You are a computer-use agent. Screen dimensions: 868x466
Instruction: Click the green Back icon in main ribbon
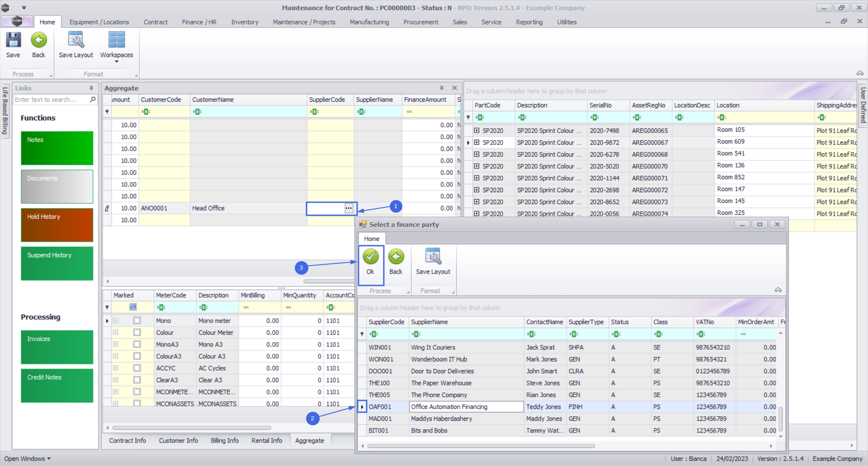coord(39,40)
